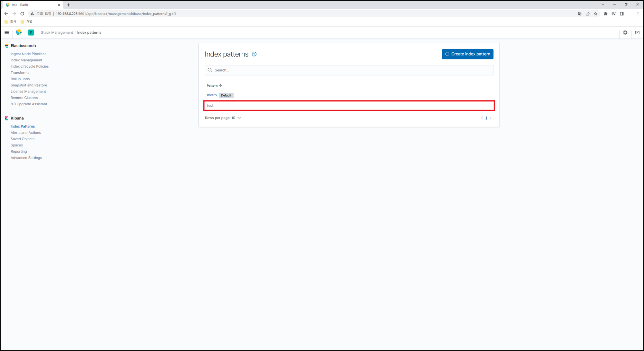Toggle sort on Pattern column header
The height and width of the screenshot is (351, 644).
click(214, 86)
